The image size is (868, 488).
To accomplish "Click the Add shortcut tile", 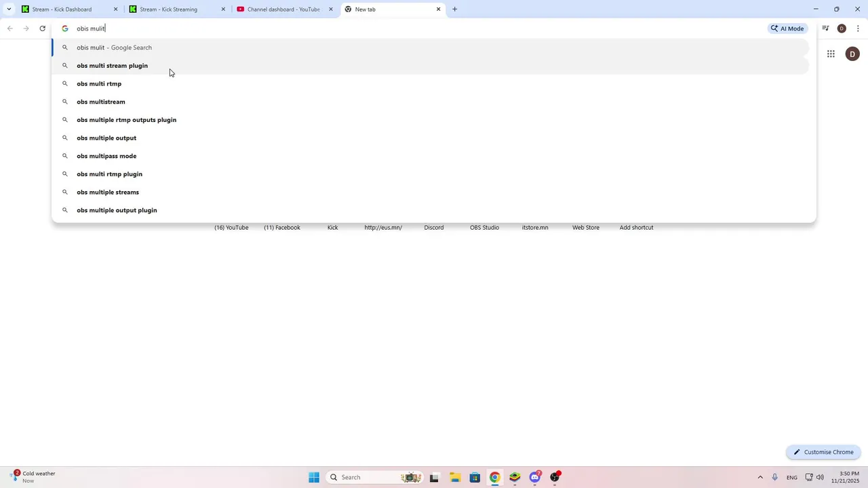I will click(x=636, y=228).
